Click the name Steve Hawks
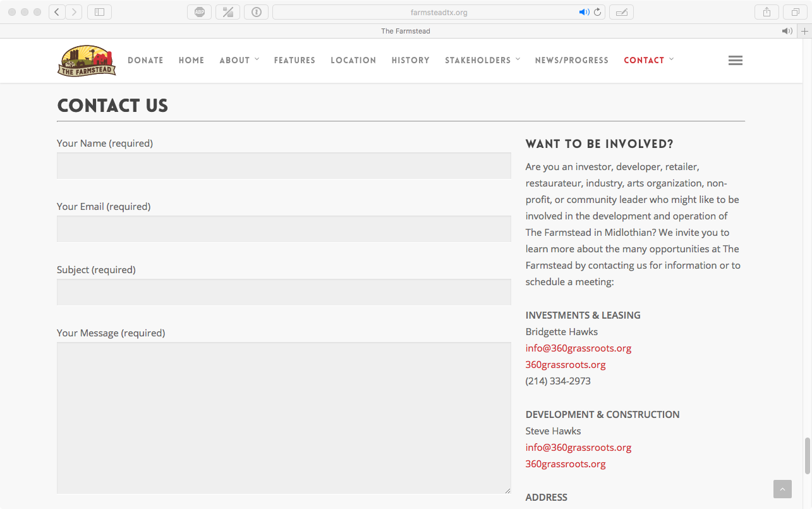 click(553, 431)
